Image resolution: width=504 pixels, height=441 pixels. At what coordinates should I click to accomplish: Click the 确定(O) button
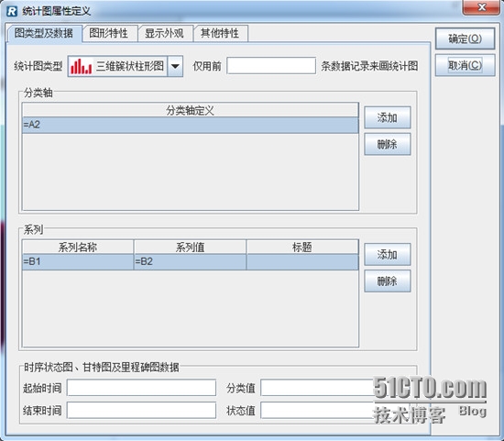(x=465, y=39)
